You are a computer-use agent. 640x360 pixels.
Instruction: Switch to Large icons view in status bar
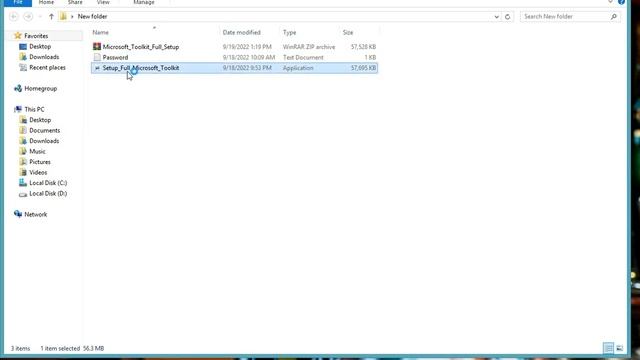(620, 348)
